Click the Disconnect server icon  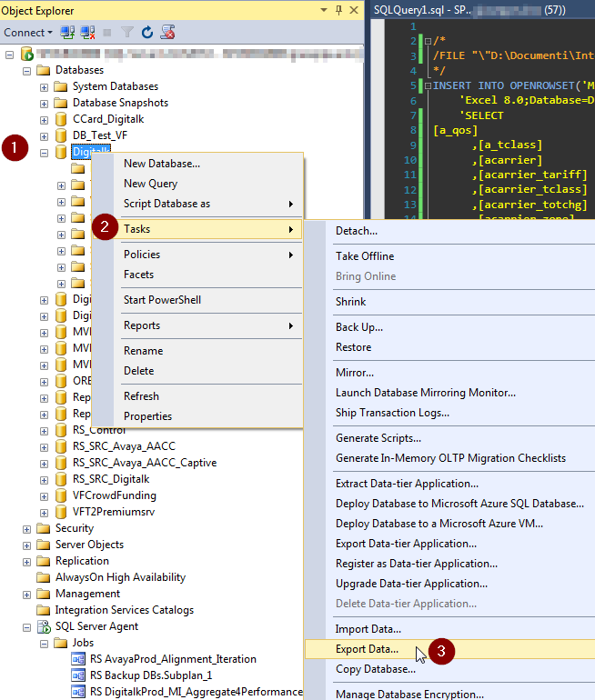coord(87,32)
